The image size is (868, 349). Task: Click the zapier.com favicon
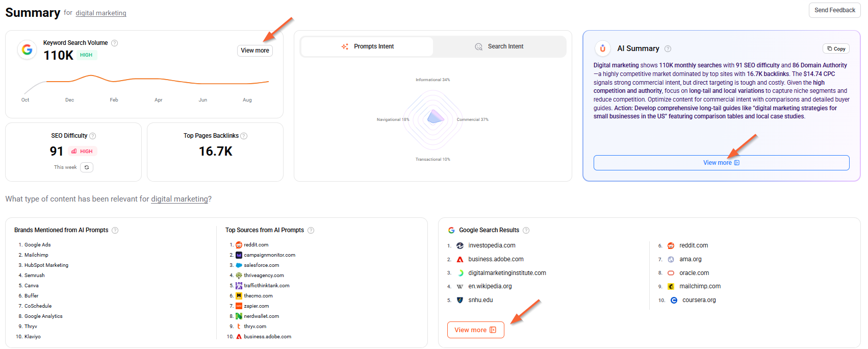click(239, 306)
